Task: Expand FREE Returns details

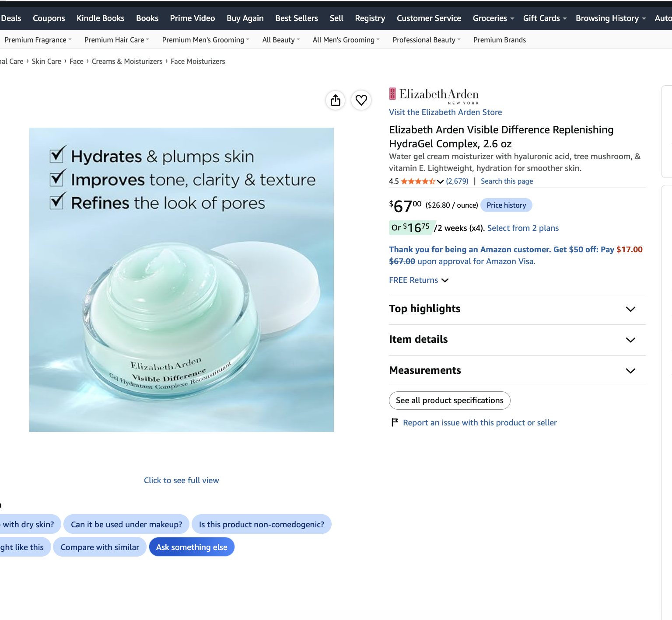Action: 419,280
